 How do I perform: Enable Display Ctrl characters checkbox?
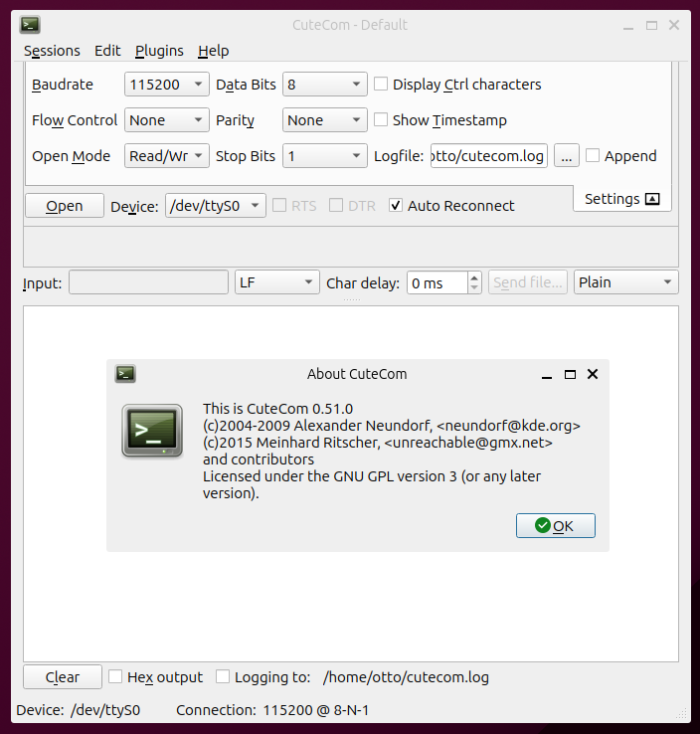click(381, 85)
